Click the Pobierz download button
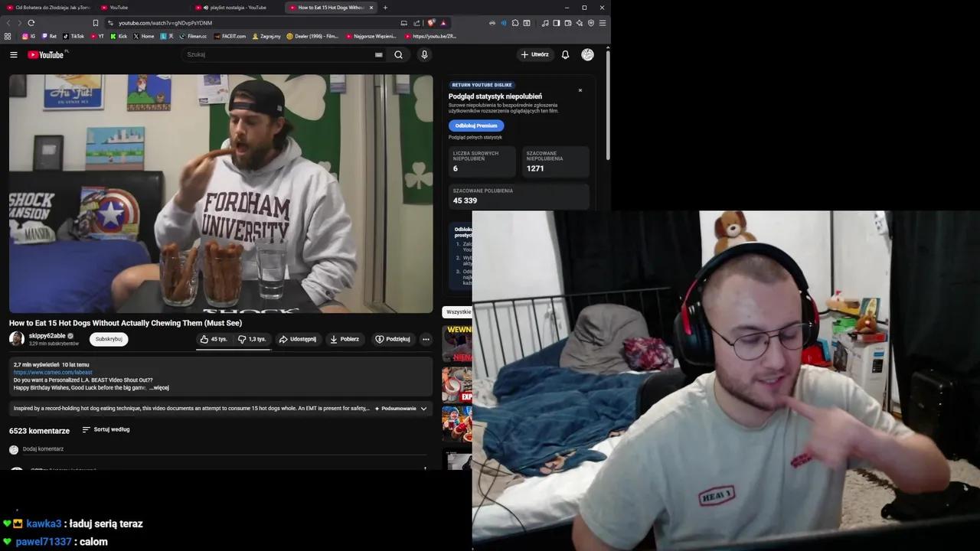The height and width of the screenshot is (551, 980). tap(345, 339)
